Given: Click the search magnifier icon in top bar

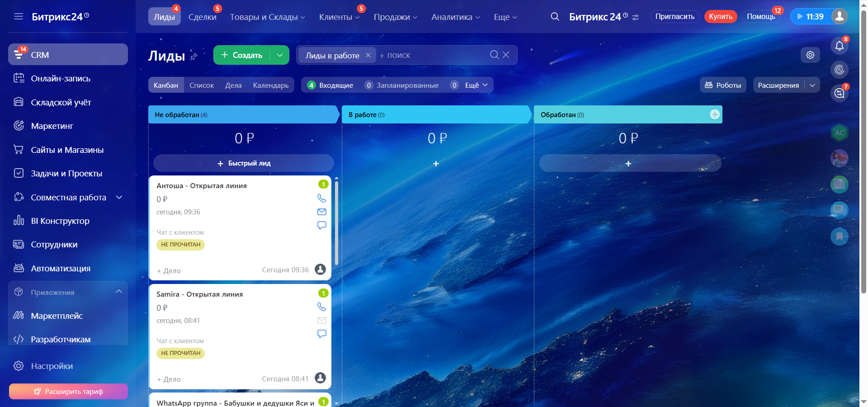Looking at the screenshot, I should pyautogui.click(x=555, y=17).
